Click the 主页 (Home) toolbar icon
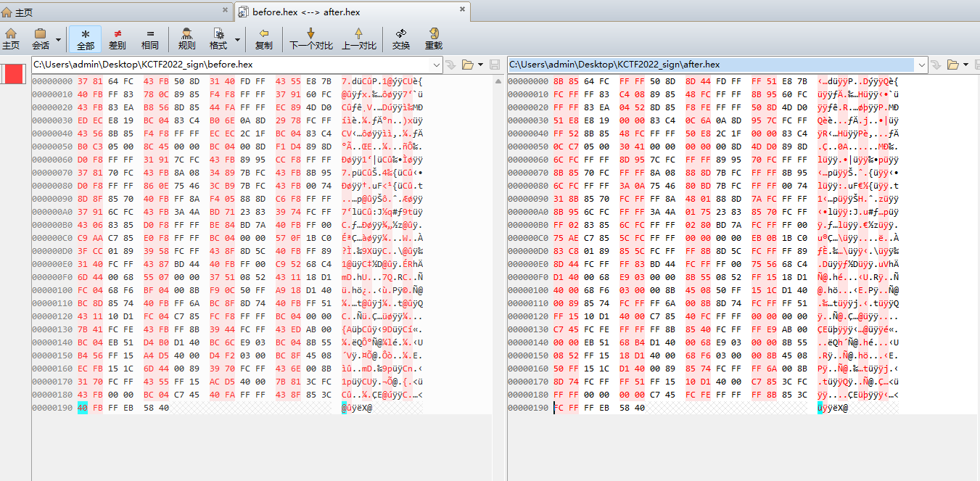This screenshot has width=980, height=481. pyautogui.click(x=11, y=39)
